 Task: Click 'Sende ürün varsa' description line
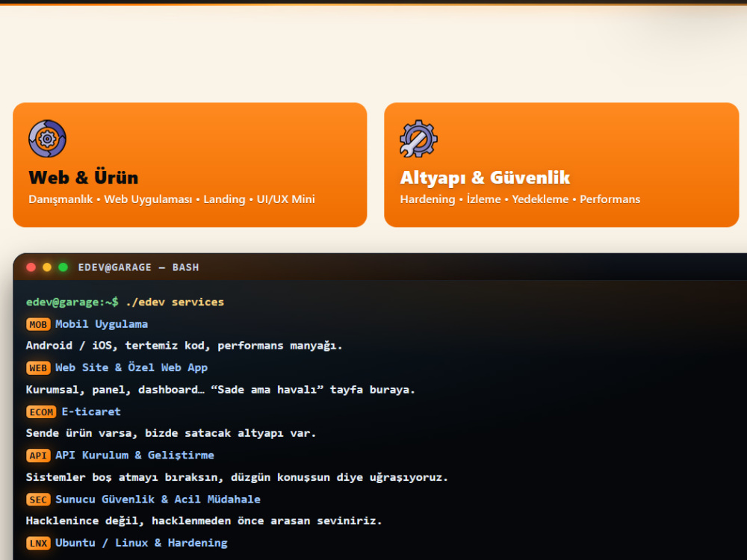click(x=171, y=433)
